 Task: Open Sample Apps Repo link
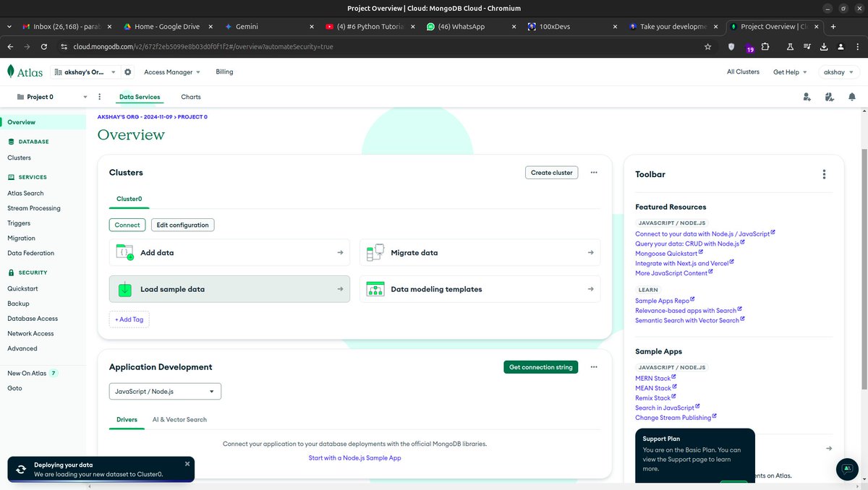click(x=665, y=301)
